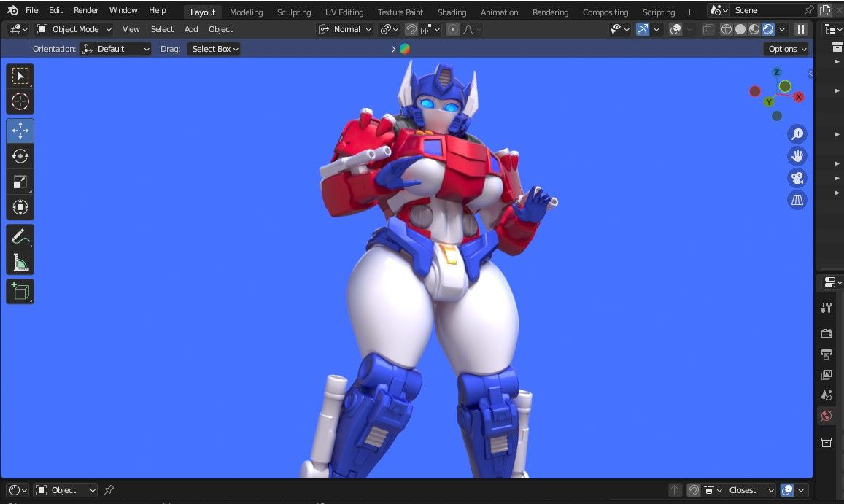This screenshot has width=844, height=504.
Task: Open the snapping options dropdown
Action: click(x=430, y=29)
